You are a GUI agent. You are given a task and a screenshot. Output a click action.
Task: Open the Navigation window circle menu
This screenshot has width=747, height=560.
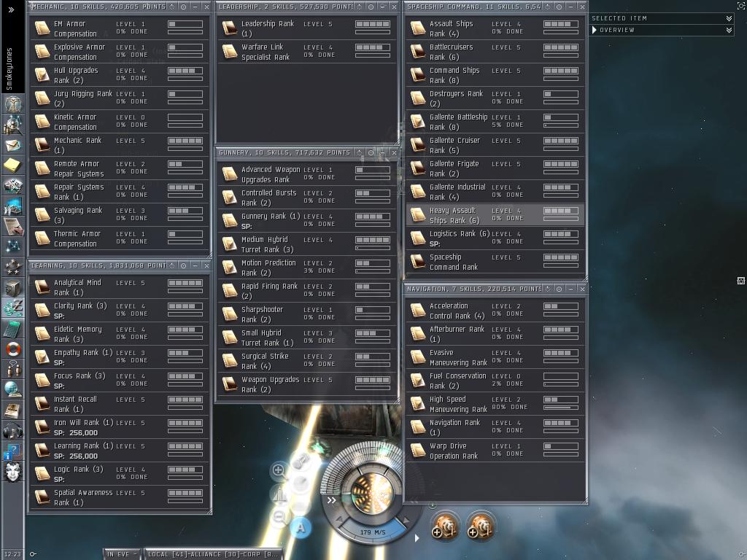559,289
